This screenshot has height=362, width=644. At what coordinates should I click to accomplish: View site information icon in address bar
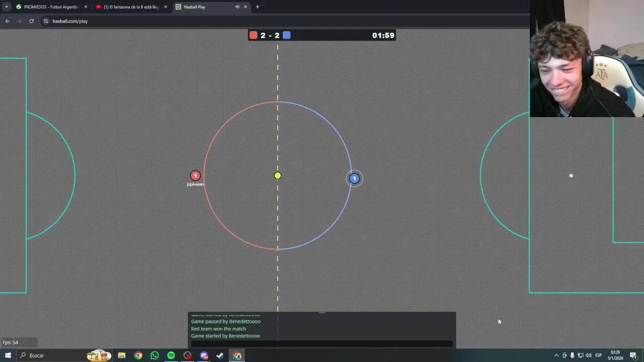[46, 21]
